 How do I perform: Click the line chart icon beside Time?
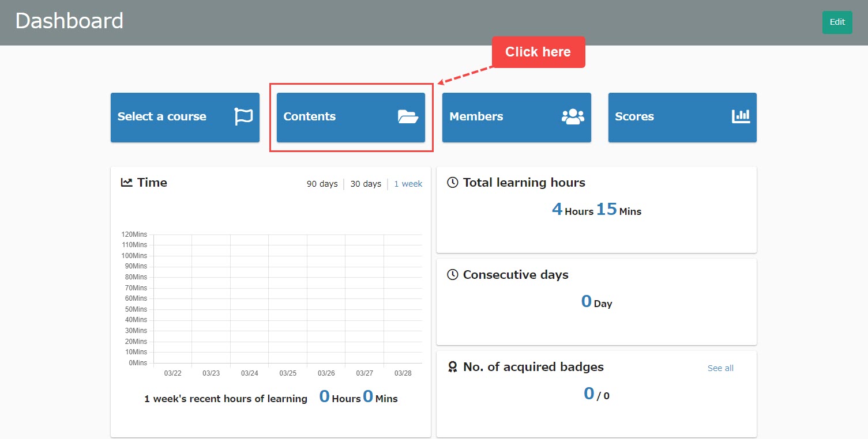126,183
